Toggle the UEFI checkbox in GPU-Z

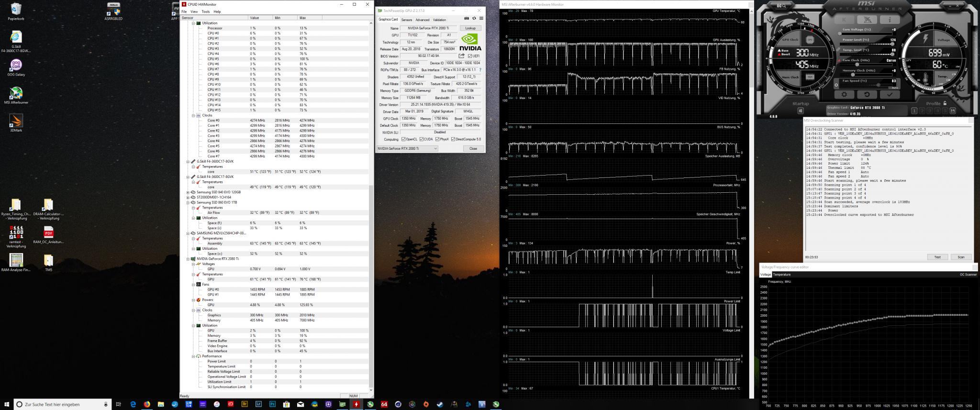click(470, 56)
